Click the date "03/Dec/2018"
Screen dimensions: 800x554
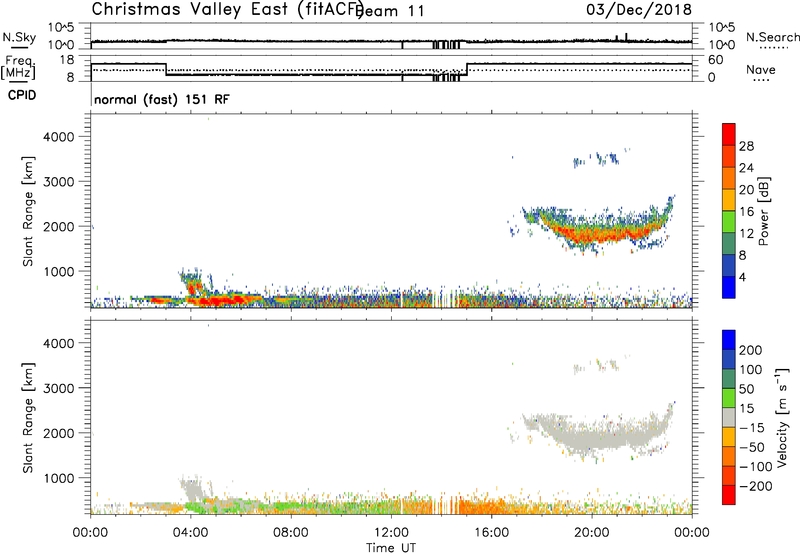point(639,9)
